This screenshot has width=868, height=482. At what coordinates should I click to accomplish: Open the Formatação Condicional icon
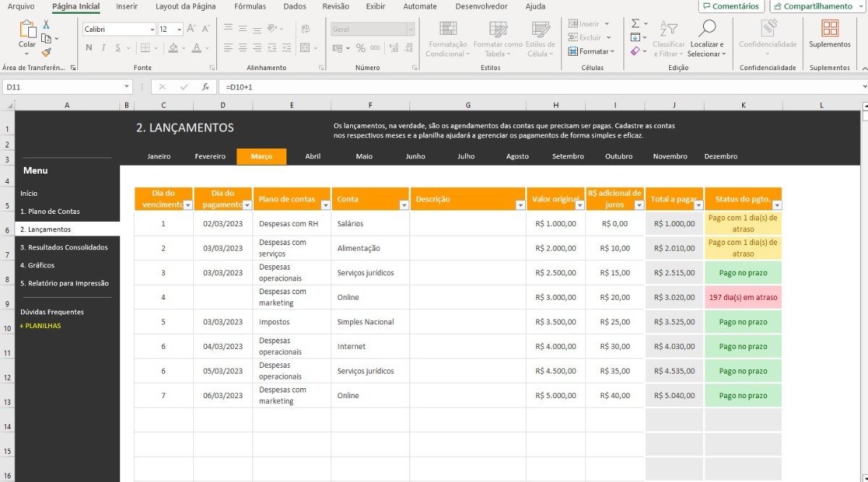point(448,29)
